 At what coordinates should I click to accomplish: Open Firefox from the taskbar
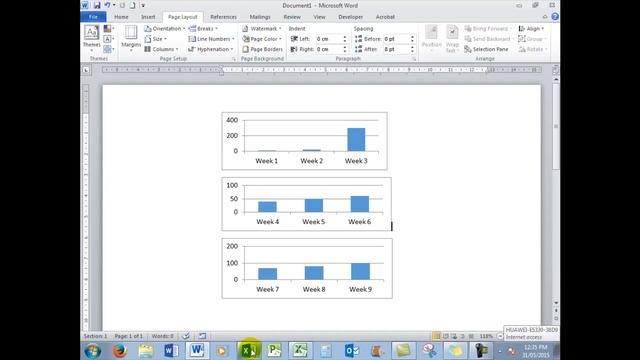pyautogui.click(x=120, y=351)
